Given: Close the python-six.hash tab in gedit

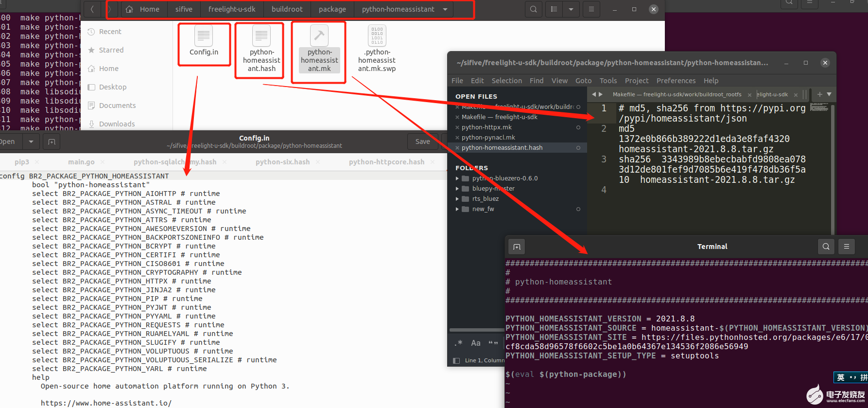Looking at the screenshot, I should tap(318, 162).
